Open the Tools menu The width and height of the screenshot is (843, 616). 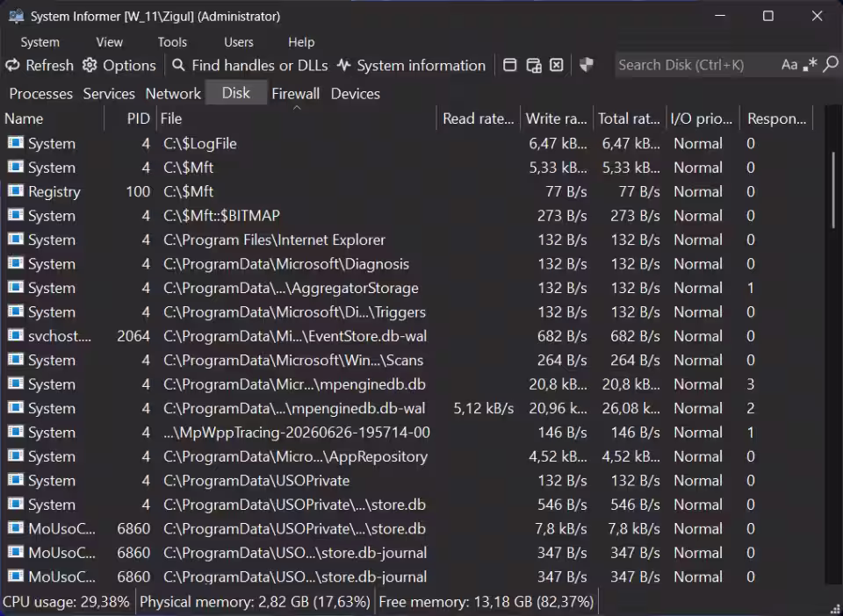tap(172, 42)
